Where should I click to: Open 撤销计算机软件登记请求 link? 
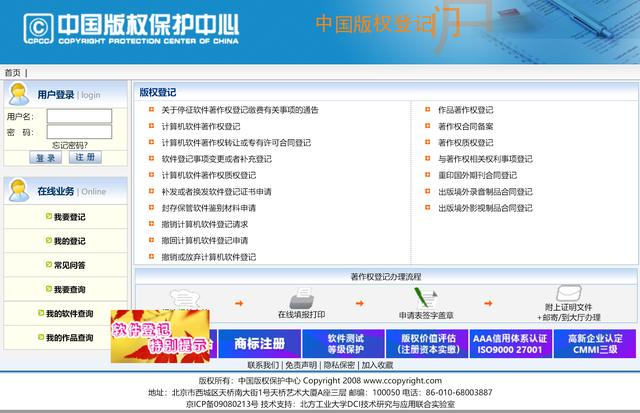pos(205,224)
